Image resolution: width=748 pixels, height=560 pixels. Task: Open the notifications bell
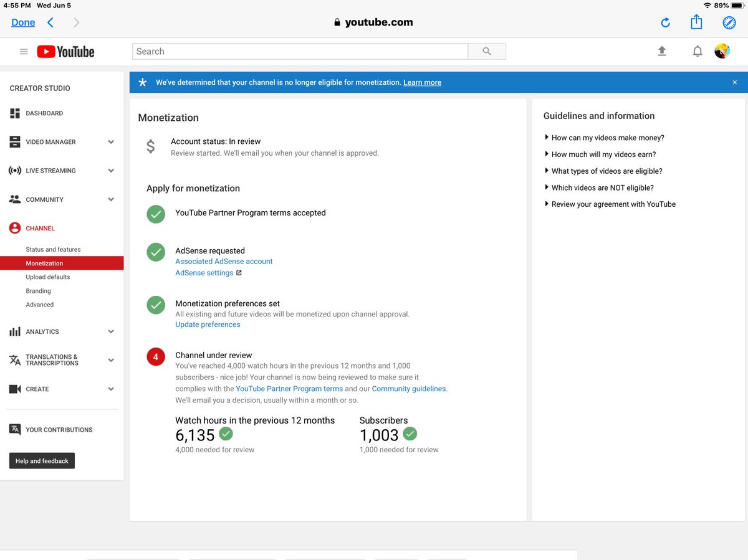pyautogui.click(x=698, y=52)
